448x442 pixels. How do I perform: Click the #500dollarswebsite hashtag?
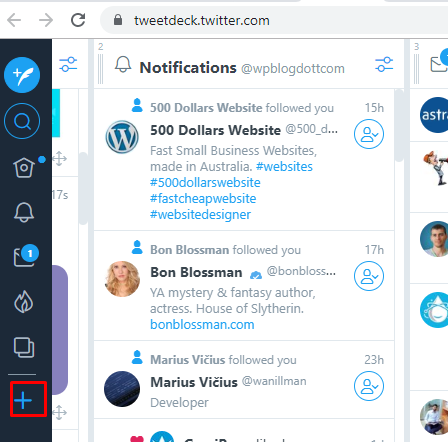pos(205,182)
